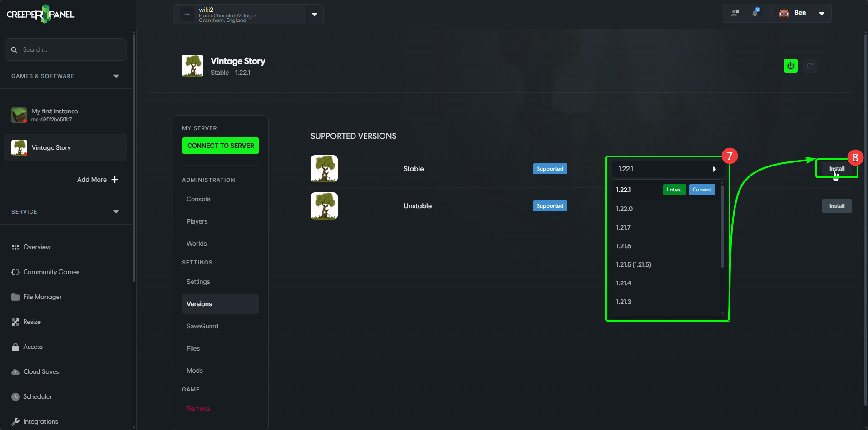
Task: Click the search magnifier icon
Action: click(14, 50)
